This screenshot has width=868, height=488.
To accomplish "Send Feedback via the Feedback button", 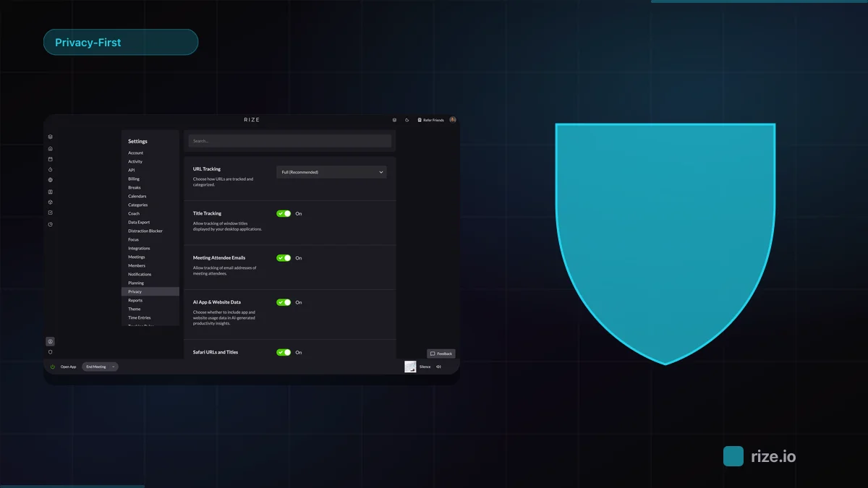I will [x=441, y=354].
